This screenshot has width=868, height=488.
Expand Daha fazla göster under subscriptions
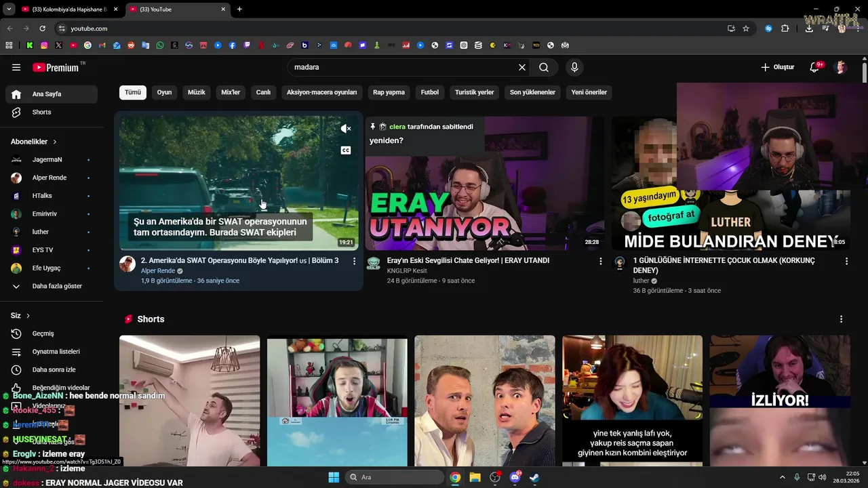point(52,286)
